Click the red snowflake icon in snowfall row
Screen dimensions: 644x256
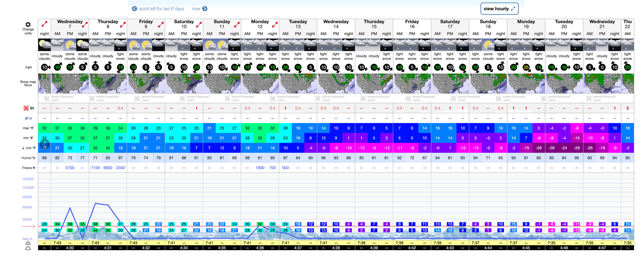pos(26,108)
